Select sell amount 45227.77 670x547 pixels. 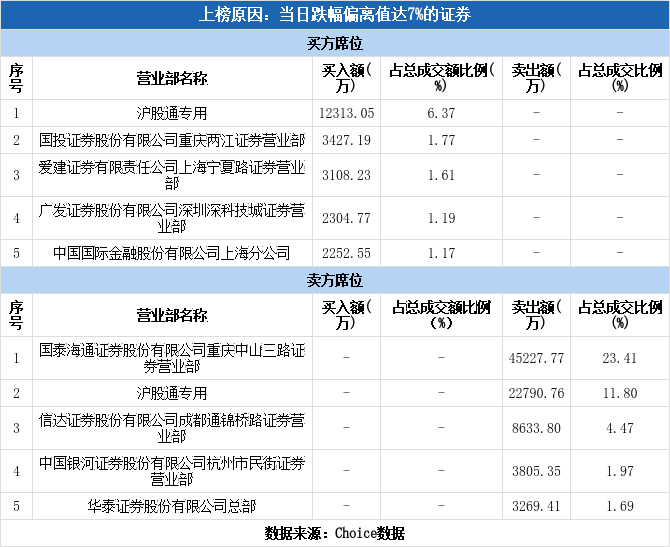536,358
